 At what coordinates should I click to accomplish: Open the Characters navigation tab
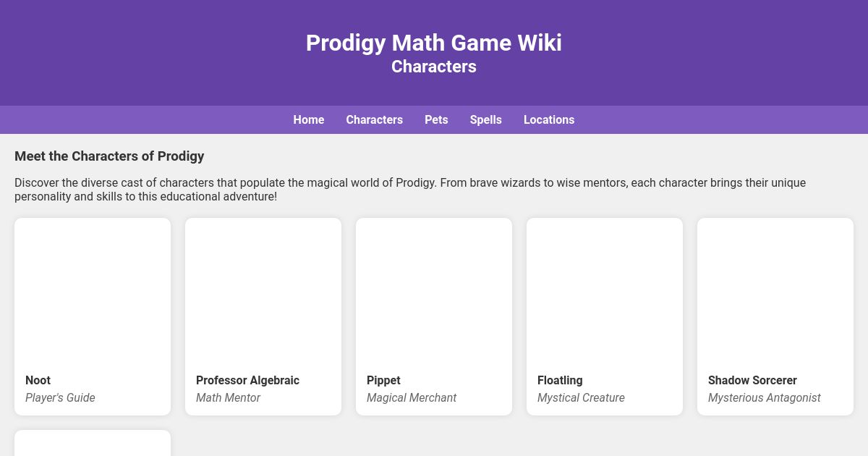pos(374,119)
